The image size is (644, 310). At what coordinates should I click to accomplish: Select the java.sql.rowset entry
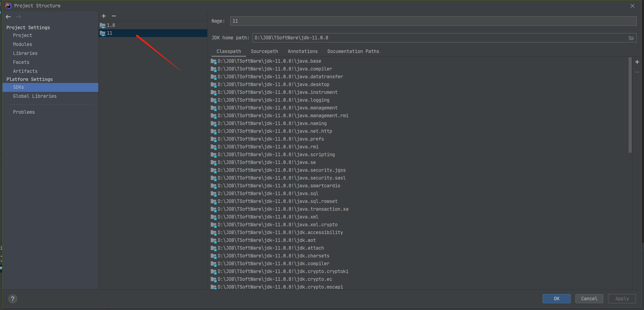pyautogui.click(x=277, y=201)
